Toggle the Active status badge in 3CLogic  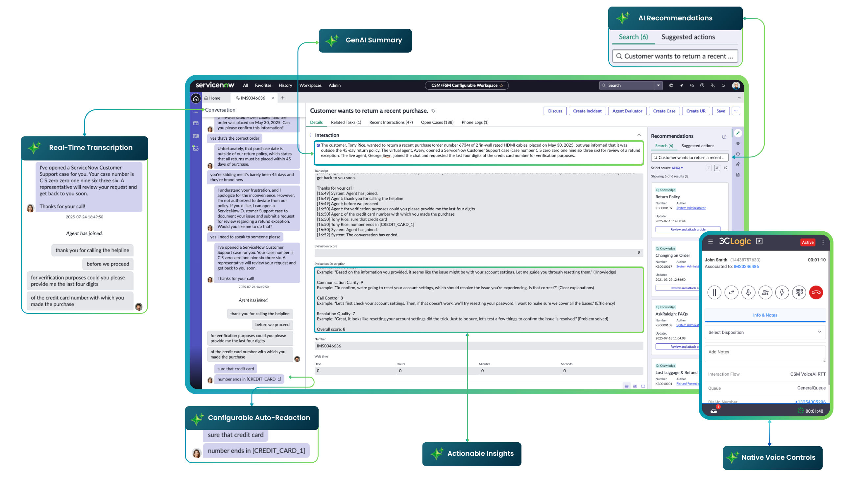[x=808, y=242]
